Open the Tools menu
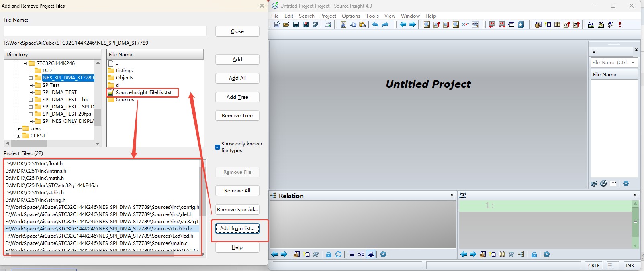644x271 pixels. pyautogui.click(x=372, y=16)
